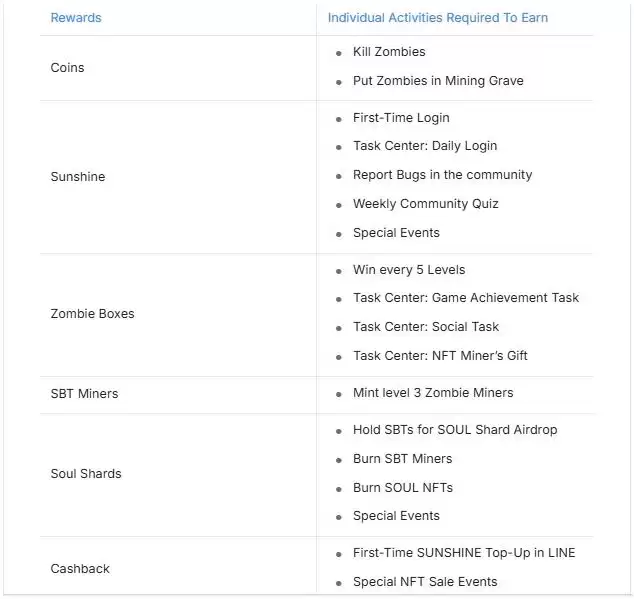This screenshot has width=634, height=599.
Task: Click Task Center: Game Achievement Task
Action: 465,298
